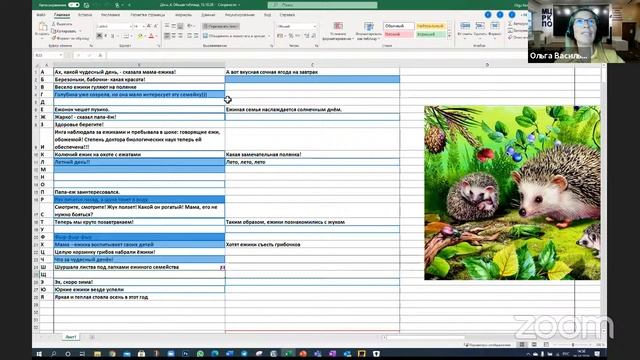Image resolution: width=640 pixels, height=360 pixels.
Task: Open WhatsApp from the taskbar
Action: click(x=200, y=353)
